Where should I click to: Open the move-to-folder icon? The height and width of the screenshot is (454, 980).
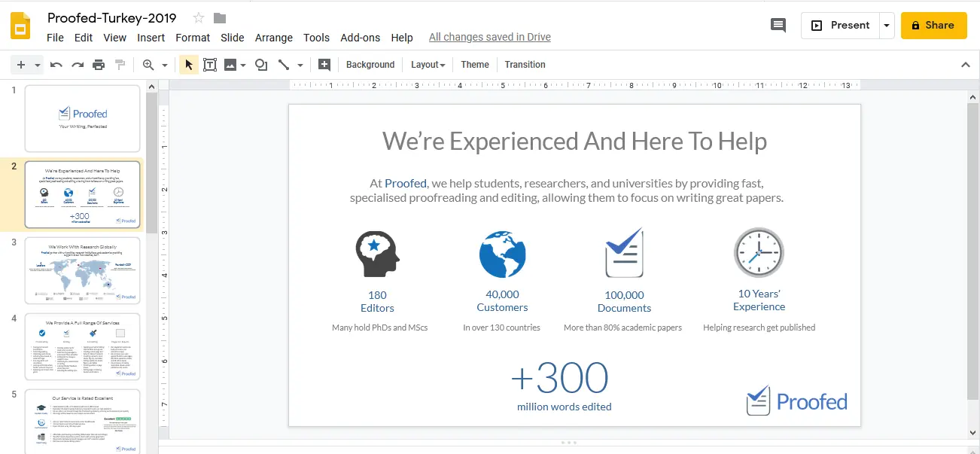pyautogui.click(x=220, y=18)
